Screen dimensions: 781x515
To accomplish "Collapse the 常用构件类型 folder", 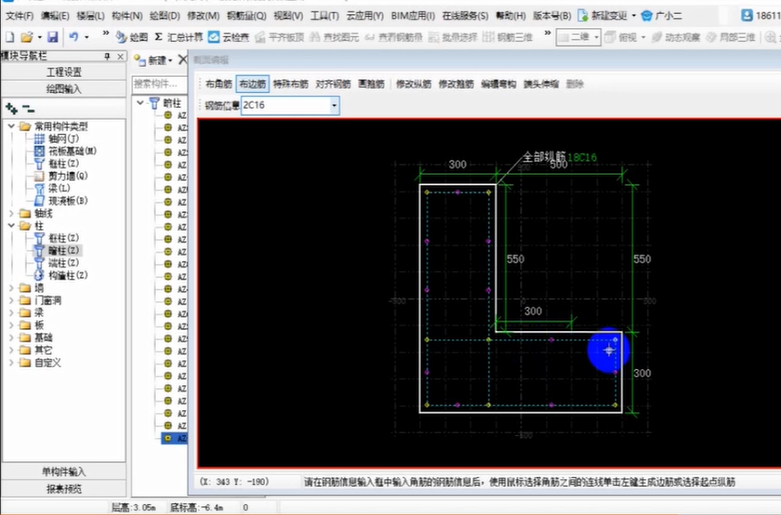I will click(11, 127).
